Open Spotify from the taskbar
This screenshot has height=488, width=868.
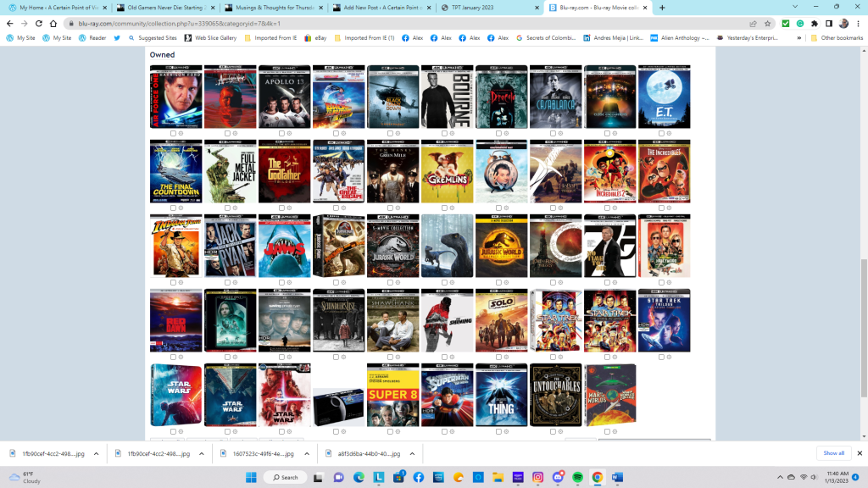coord(578,477)
